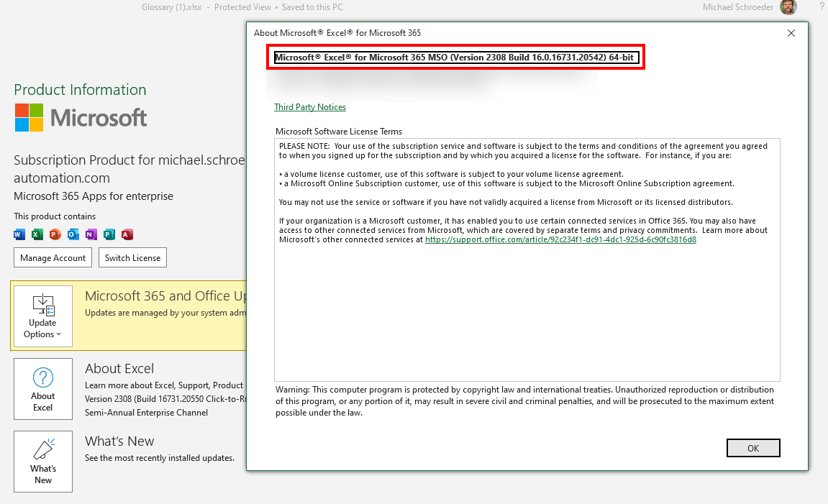Click the Excel version build text field
Screen dimensions: 828x504
(457, 58)
